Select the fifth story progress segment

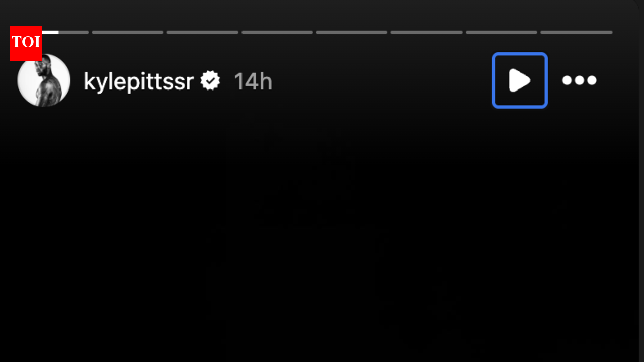point(352,32)
